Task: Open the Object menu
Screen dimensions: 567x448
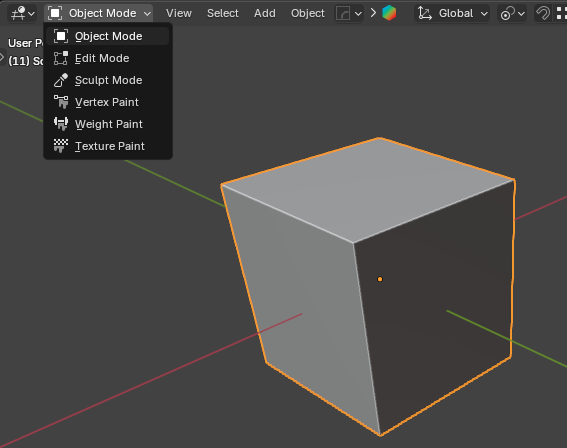Action: click(308, 13)
